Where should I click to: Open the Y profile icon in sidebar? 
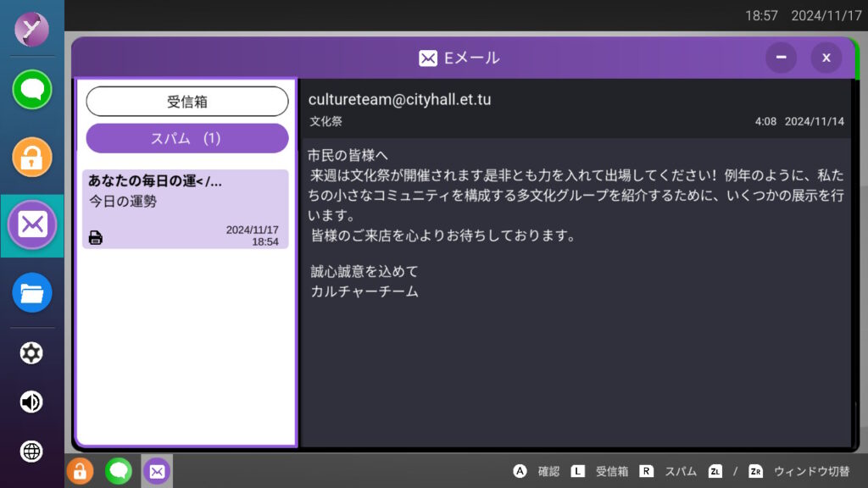(x=31, y=29)
